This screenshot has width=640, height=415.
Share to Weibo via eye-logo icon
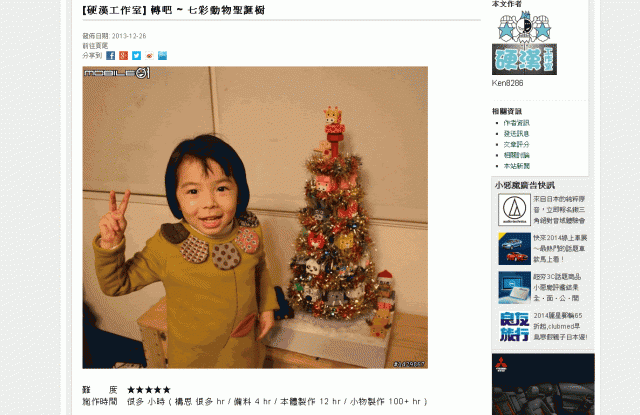coord(149,55)
